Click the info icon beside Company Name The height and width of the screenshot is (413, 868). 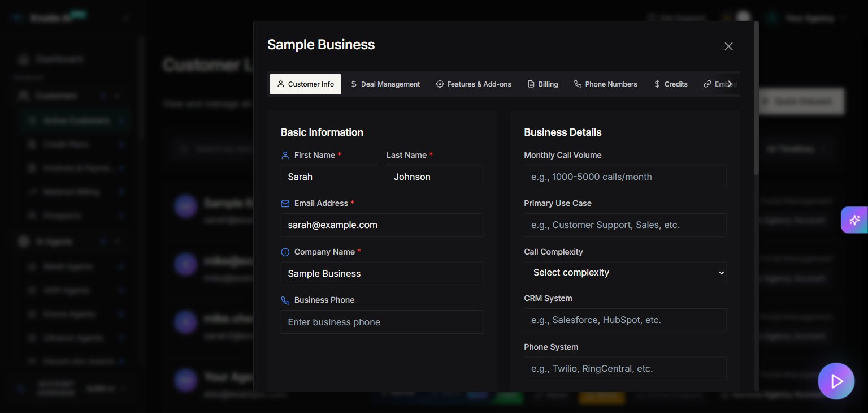tap(285, 252)
